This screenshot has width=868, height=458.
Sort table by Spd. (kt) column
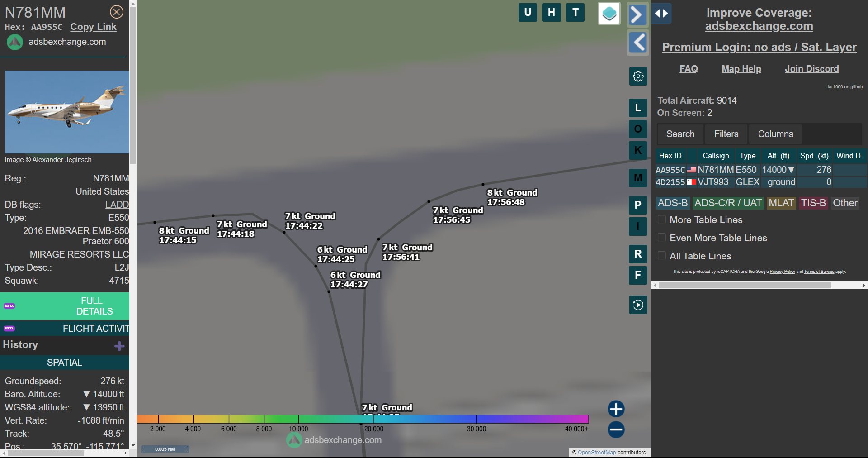click(814, 156)
